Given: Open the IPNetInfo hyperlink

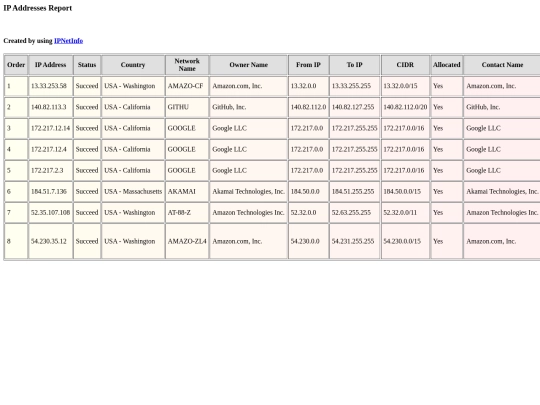Looking at the screenshot, I should point(69,41).
